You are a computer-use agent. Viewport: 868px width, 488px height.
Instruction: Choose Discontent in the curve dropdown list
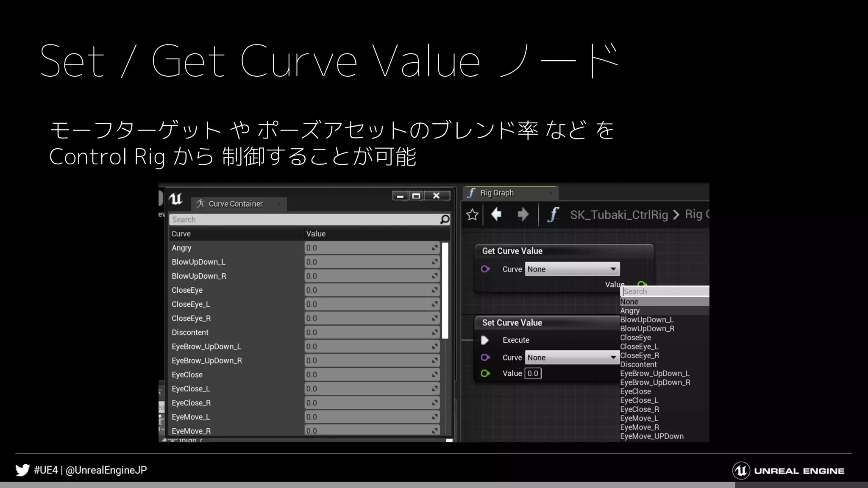click(x=664, y=364)
